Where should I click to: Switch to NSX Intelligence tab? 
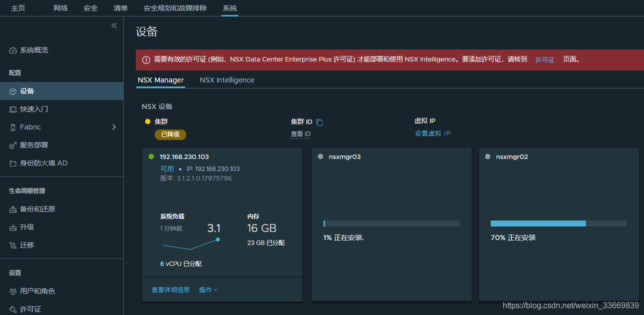click(227, 80)
